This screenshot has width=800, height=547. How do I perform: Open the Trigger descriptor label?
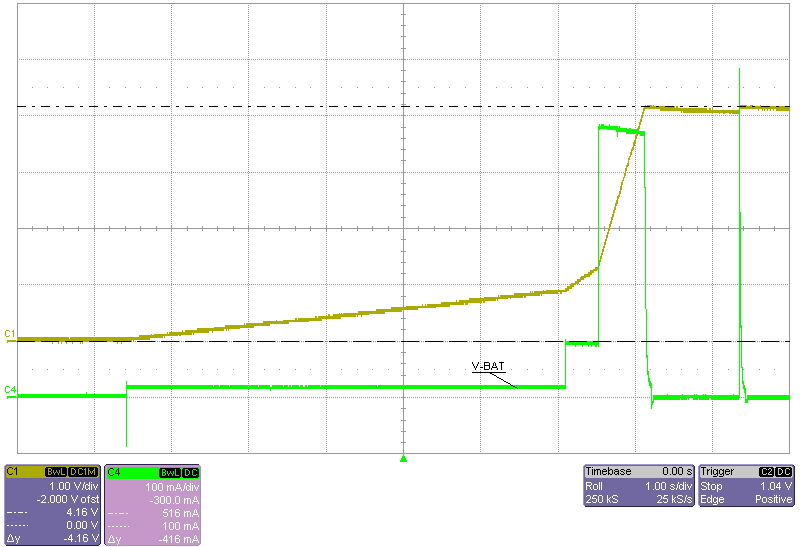(x=717, y=471)
